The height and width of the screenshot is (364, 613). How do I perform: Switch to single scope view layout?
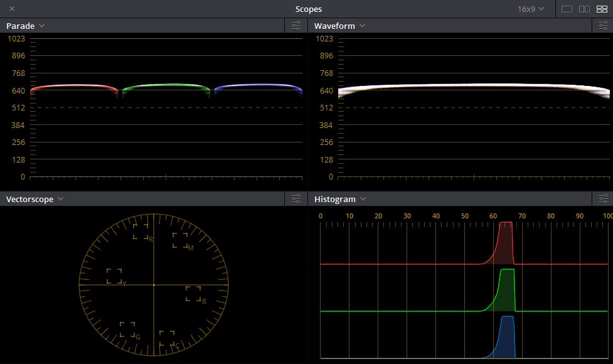[567, 9]
